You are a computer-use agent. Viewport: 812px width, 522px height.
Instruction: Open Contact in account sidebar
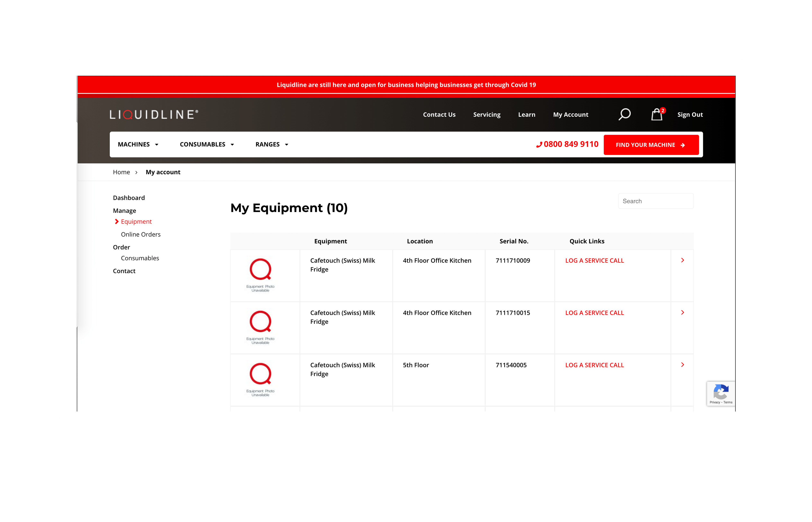point(124,271)
